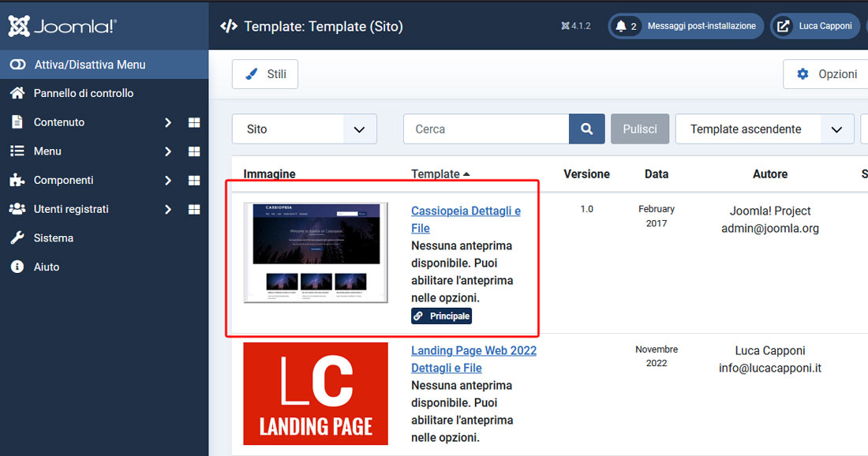Screen dimensions: 868x456
Task: Open the Utenti registrati menu
Action: point(71,209)
